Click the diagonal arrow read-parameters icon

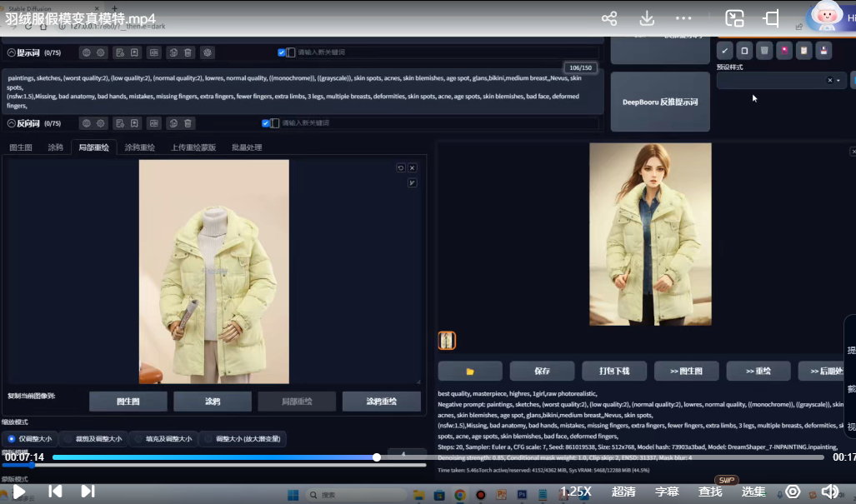click(724, 51)
